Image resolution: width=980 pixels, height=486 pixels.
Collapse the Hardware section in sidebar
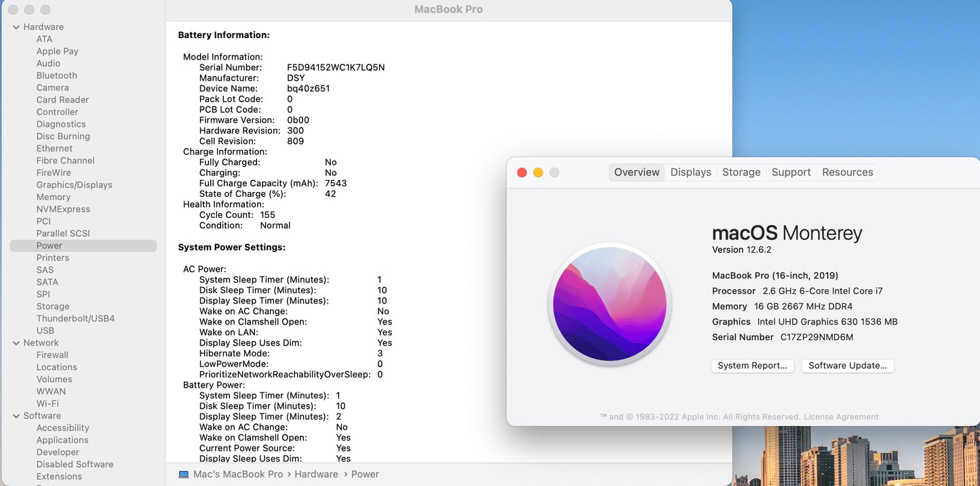(16, 27)
